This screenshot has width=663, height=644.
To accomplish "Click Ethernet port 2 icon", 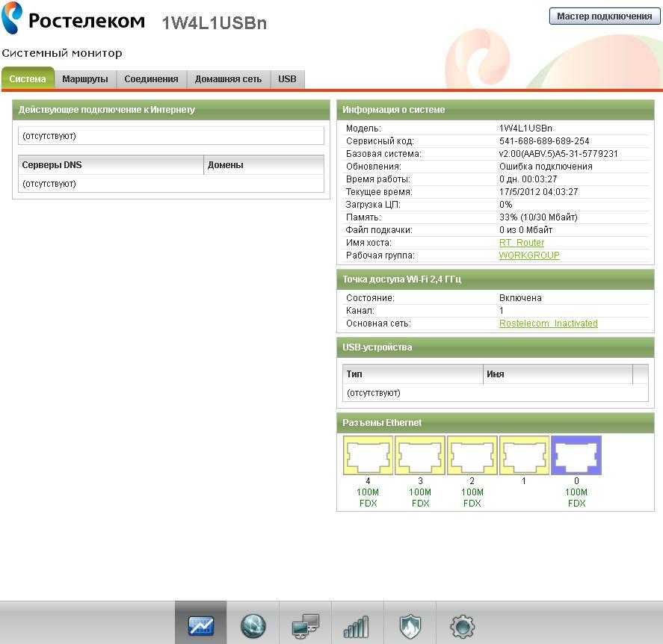I will 472,455.
